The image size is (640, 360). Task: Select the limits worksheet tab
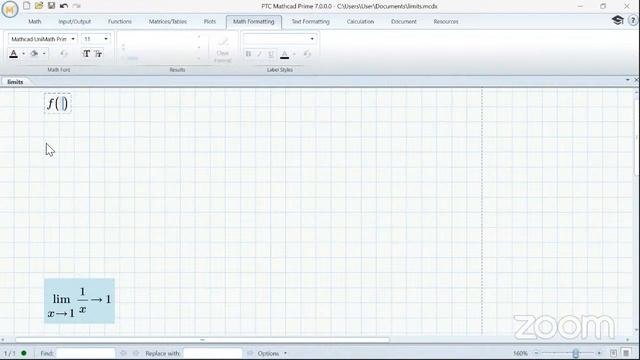(x=15, y=82)
